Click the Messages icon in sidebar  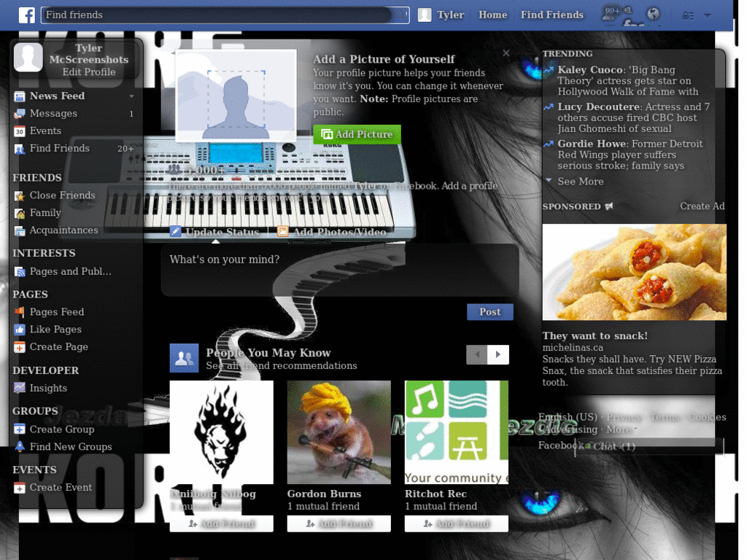pos(20,114)
